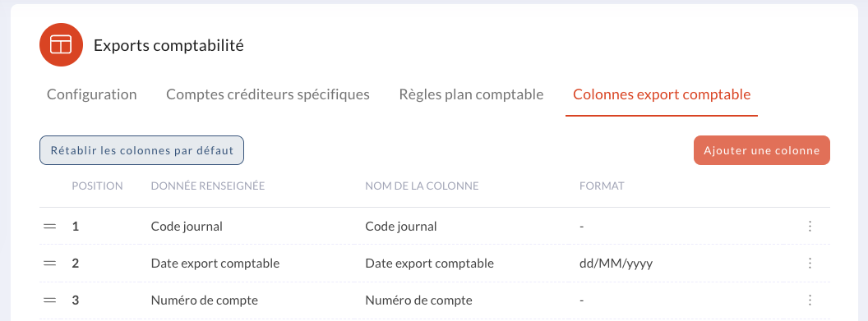
Task: Grab the drag handle for row 1
Action: 50,226
